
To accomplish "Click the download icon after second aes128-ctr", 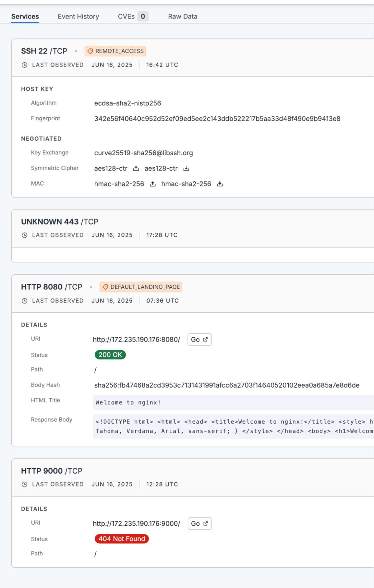I will (x=186, y=169).
